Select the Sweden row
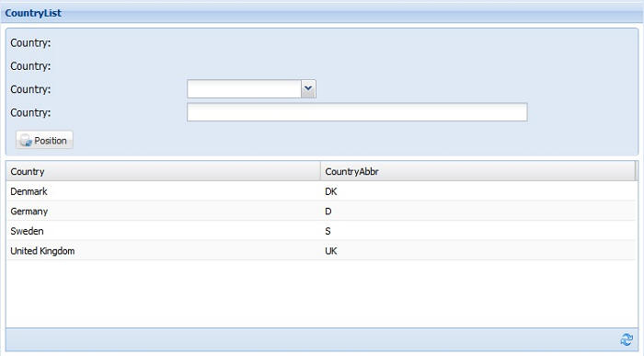 pos(321,231)
